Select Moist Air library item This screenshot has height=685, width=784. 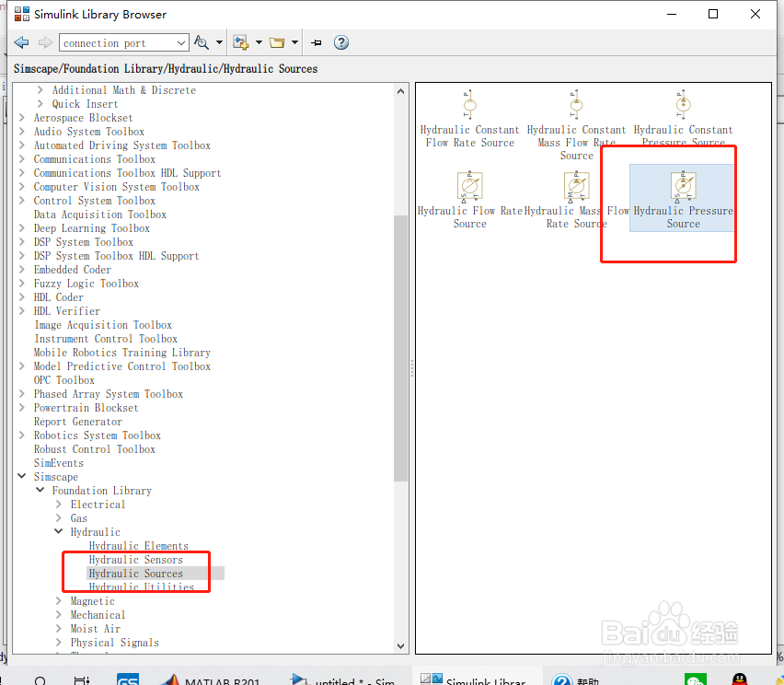tap(96, 629)
